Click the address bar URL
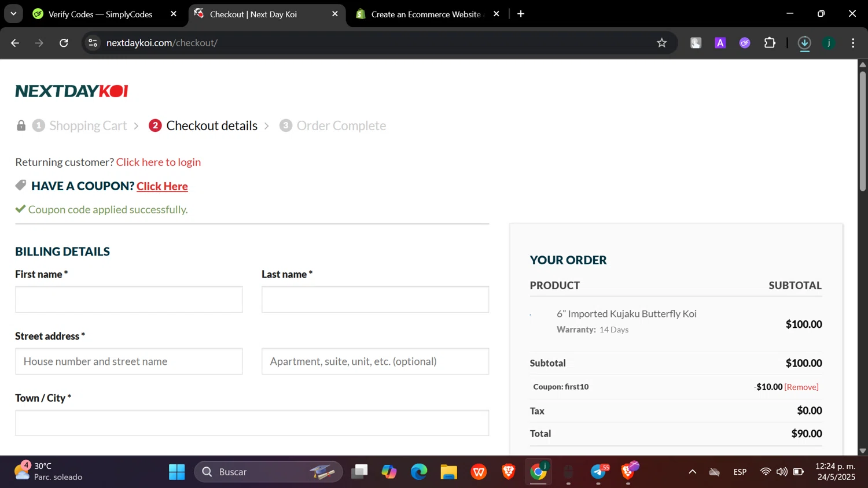 click(162, 43)
